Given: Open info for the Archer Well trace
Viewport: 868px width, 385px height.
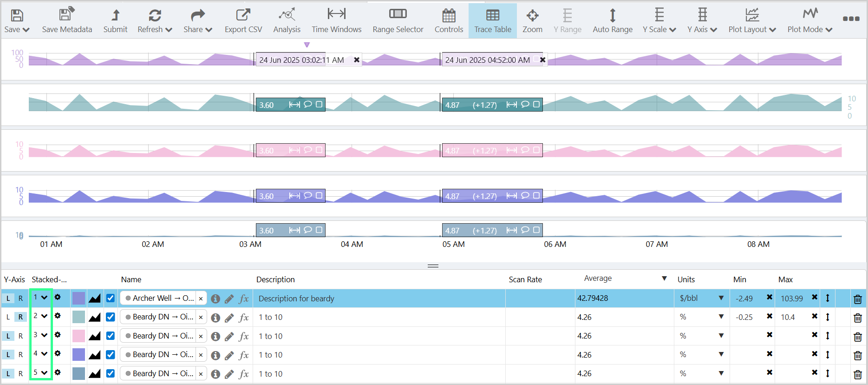Looking at the screenshot, I should tap(215, 299).
